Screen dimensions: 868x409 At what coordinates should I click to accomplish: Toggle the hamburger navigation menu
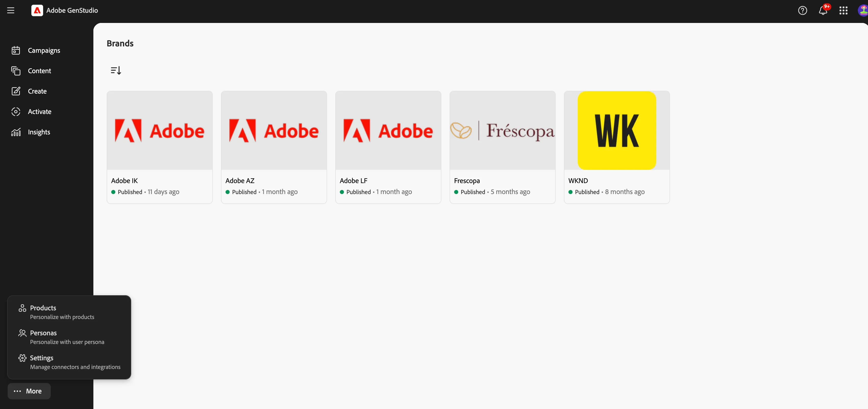[x=11, y=10]
